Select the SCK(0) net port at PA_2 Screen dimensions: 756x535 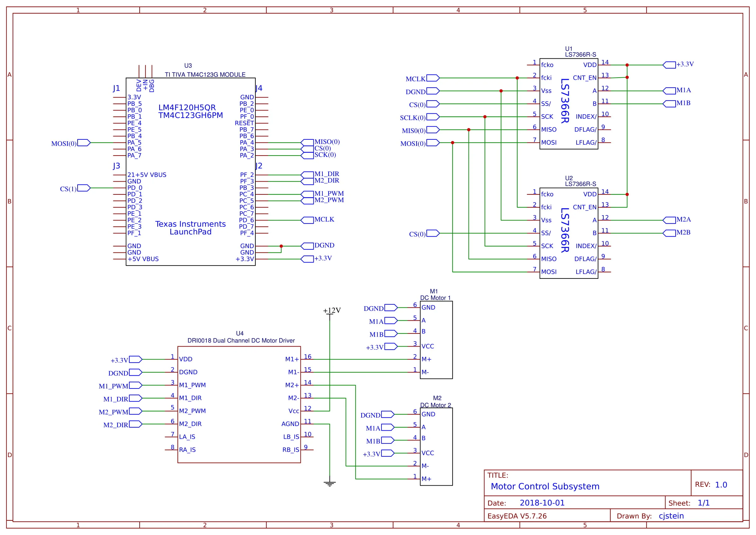318,155
